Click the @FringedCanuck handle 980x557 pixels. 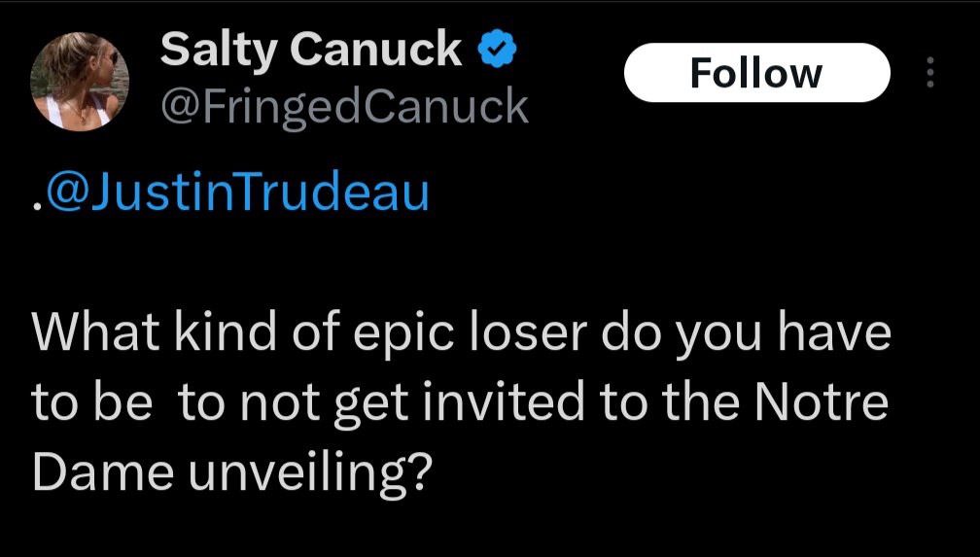(344, 108)
